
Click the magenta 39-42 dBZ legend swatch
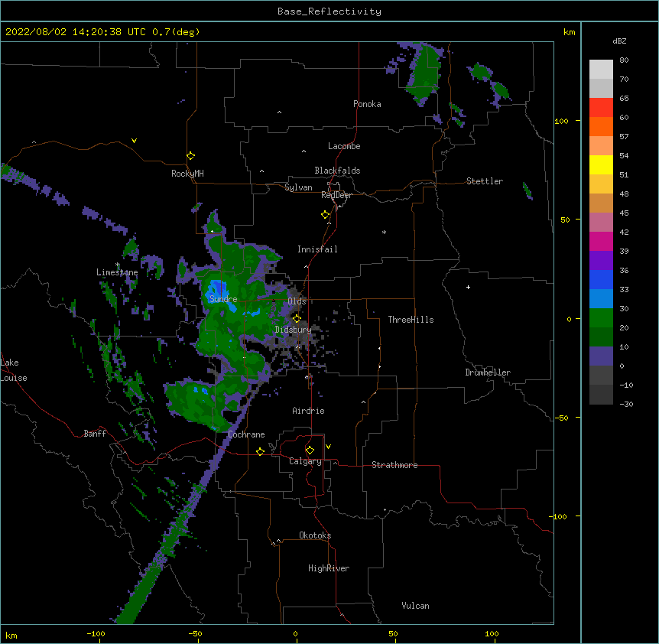point(601,241)
